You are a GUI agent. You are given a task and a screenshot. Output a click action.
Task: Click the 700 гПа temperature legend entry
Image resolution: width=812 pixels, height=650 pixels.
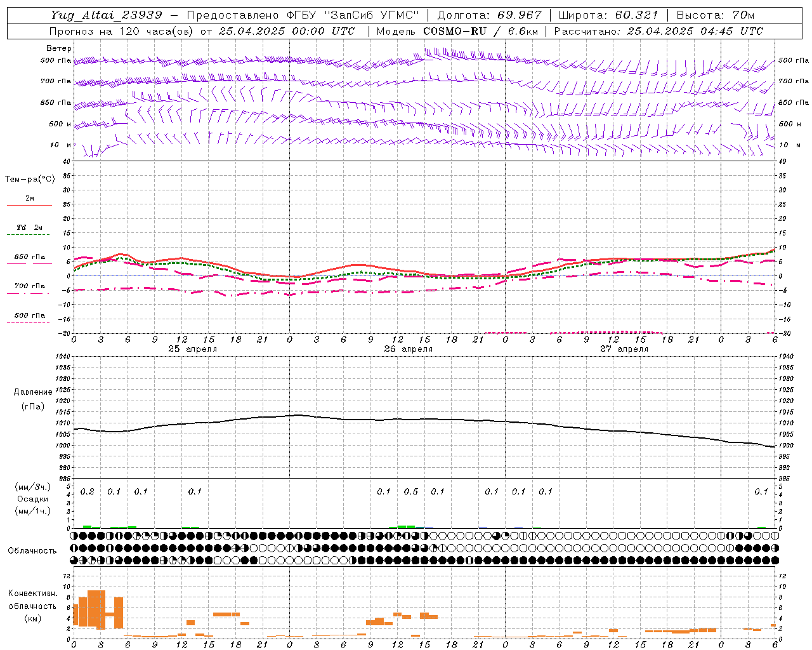[30, 286]
